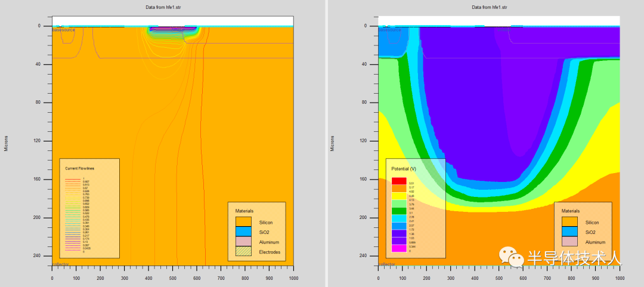Click the hatched Electrodes swatch in left legend

click(x=243, y=251)
